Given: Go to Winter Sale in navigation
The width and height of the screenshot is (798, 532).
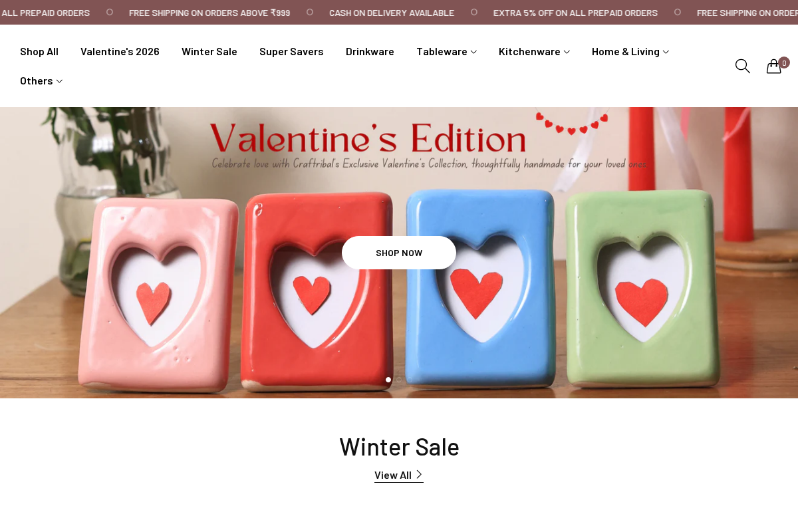Looking at the screenshot, I should [209, 51].
